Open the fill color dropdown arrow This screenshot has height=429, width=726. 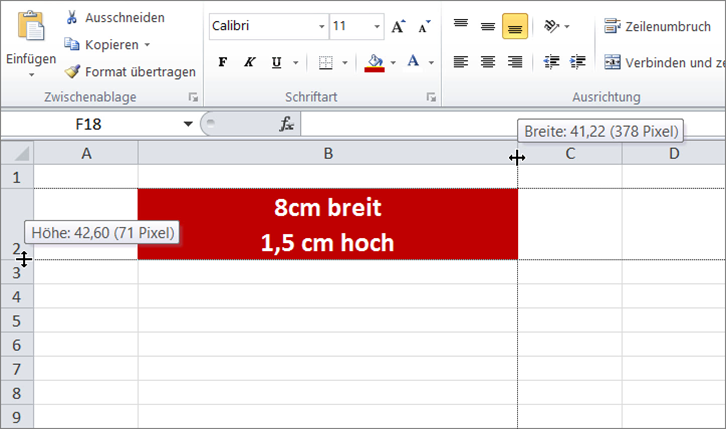click(393, 62)
